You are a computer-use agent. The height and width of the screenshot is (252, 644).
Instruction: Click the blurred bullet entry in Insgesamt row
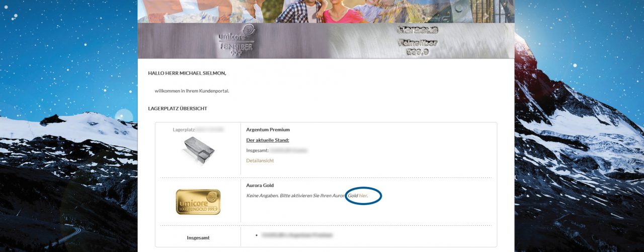click(x=297, y=235)
